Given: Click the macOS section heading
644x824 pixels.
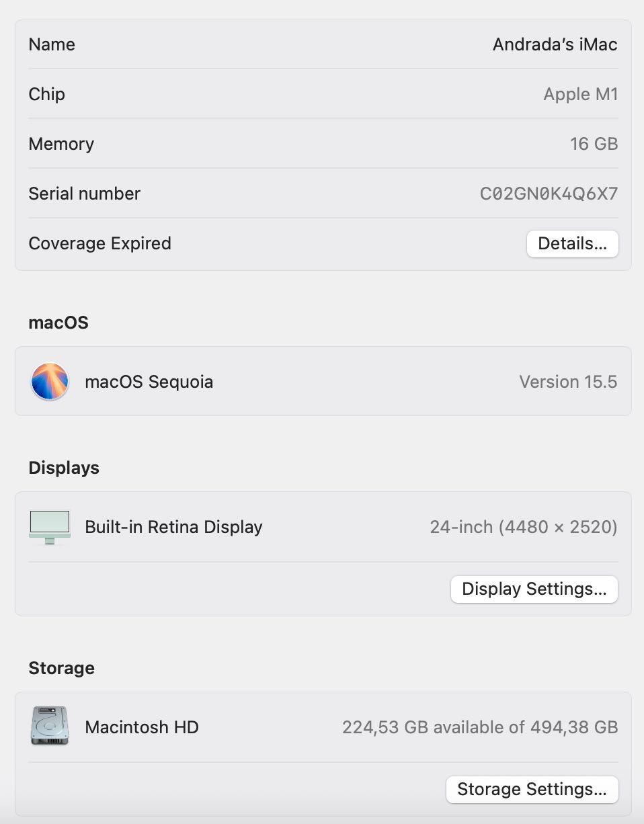Looking at the screenshot, I should (x=58, y=323).
